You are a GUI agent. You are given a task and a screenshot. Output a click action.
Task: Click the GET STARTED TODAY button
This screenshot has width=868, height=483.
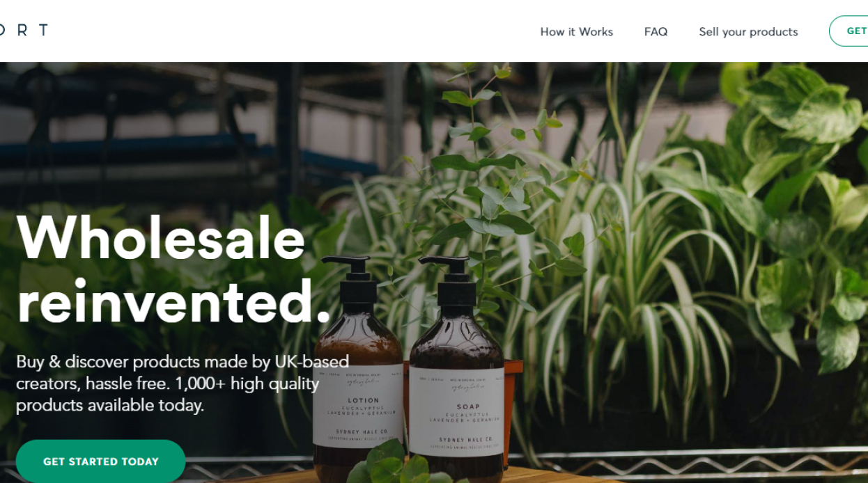100,461
